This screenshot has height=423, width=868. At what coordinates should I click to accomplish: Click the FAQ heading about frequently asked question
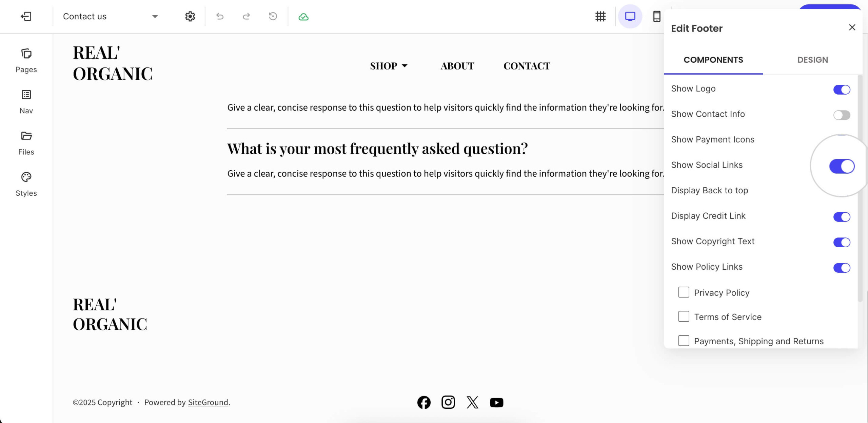377,149
